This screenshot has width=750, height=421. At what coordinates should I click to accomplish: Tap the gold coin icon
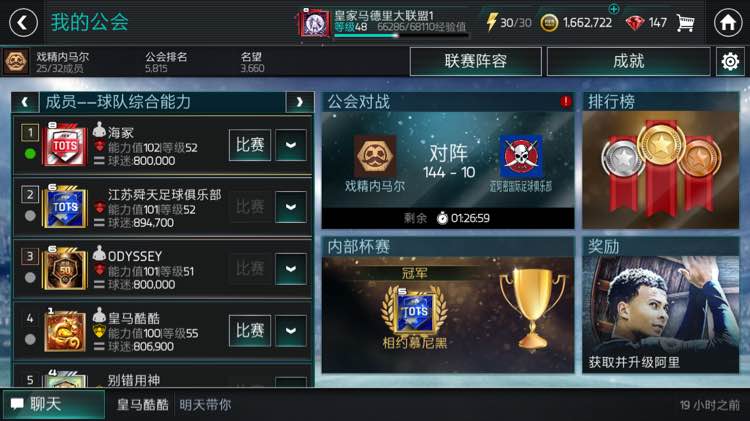tap(549, 22)
